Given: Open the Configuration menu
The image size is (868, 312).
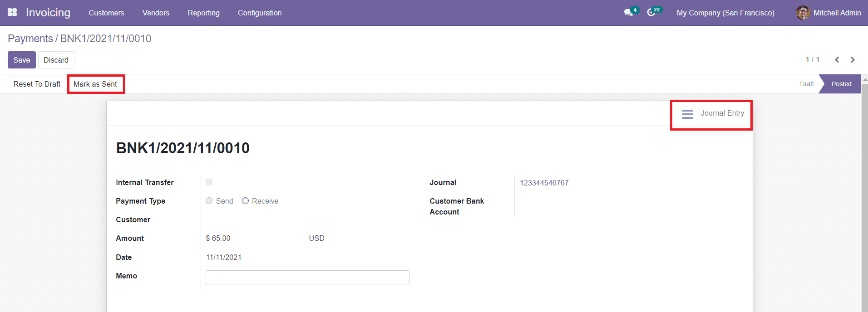Looking at the screenshot, I should click(260, 13).
